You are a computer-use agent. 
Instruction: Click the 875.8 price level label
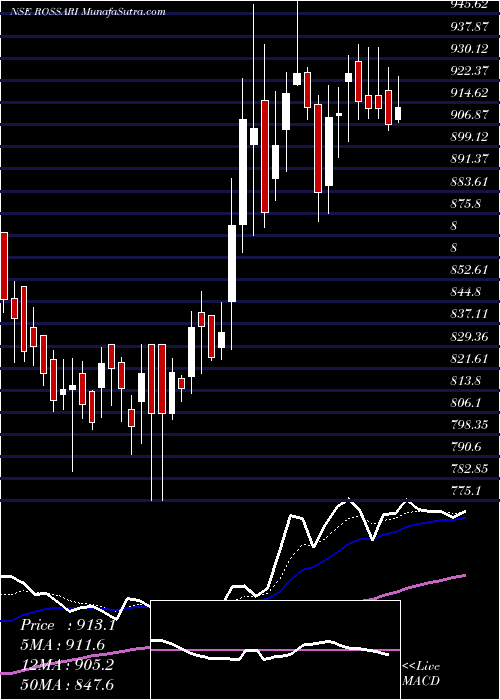pos(466,204)
